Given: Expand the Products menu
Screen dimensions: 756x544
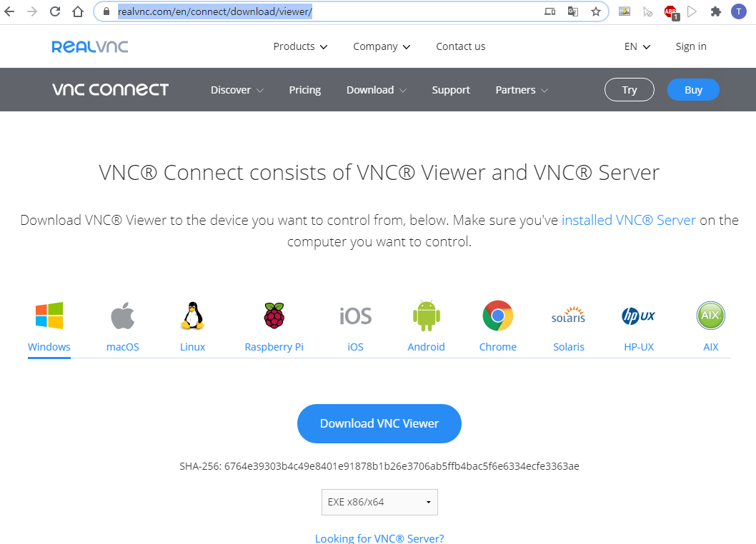Looking at the screenshot, I should click(300, 46).
